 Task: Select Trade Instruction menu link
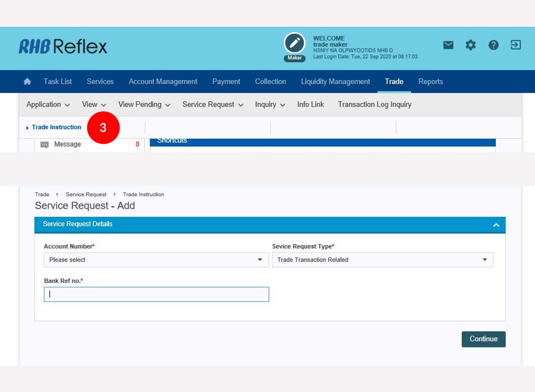(56, 127)
